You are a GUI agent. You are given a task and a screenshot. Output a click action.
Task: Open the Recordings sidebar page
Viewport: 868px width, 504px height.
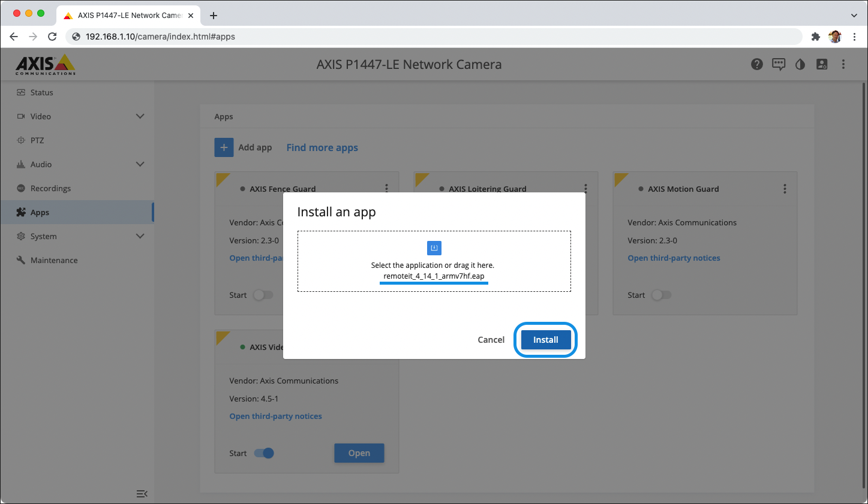coord(77,188)
